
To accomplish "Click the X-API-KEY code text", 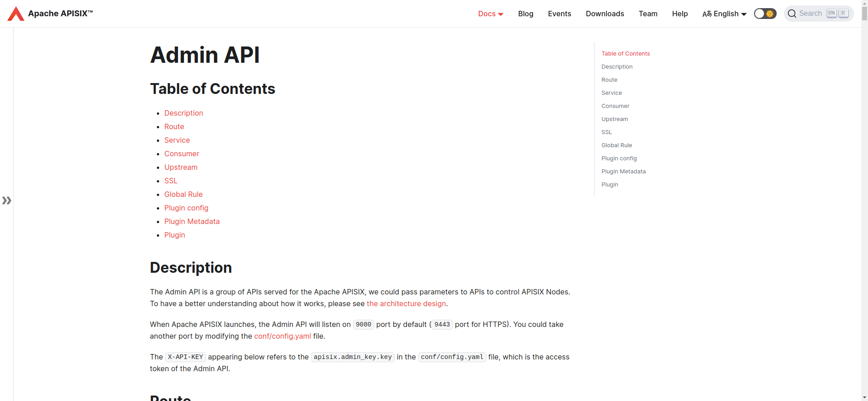I will click(x=185, y=357).
